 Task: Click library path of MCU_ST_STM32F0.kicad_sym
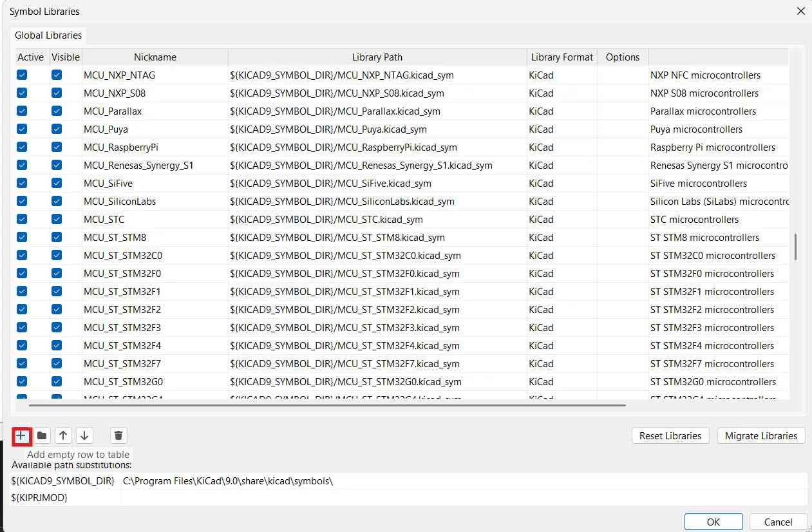pos(377,273)
